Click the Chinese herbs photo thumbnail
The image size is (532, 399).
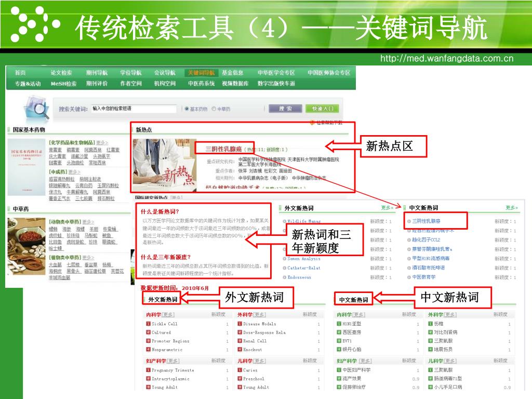click(x=26, y=246)
